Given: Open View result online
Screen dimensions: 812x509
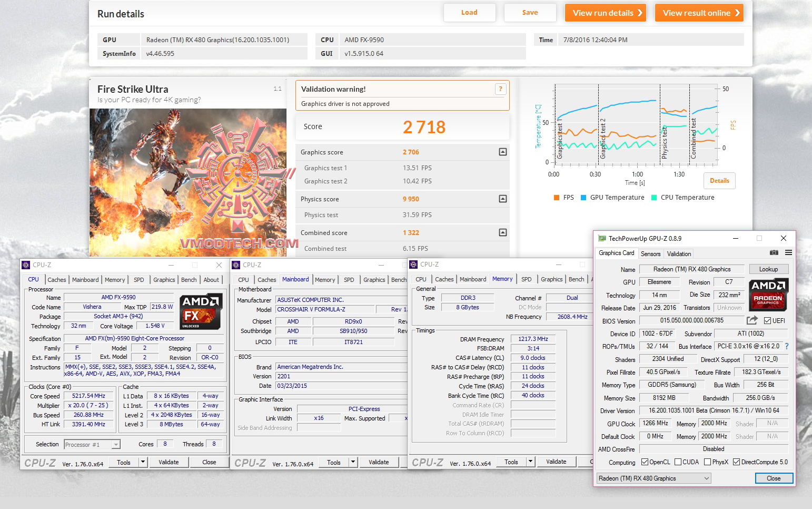Looking at the screenshot, I should click(x=699, y=13).
